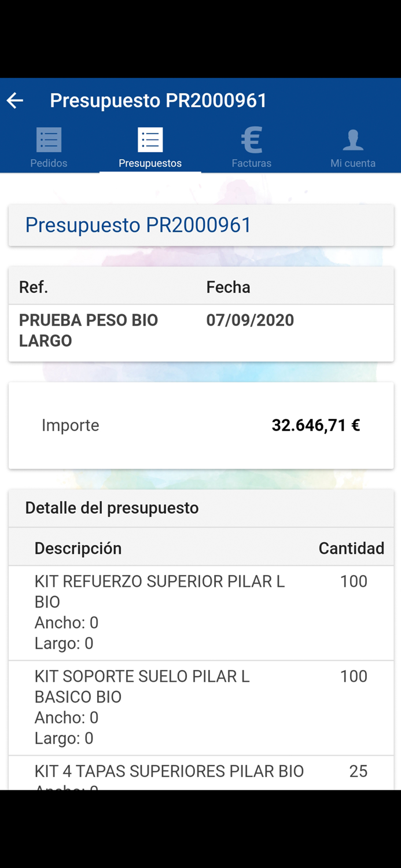Select the PRUEBA PESO BIO LARGO reference
The image size is (401, 868).
pos(89,330)
